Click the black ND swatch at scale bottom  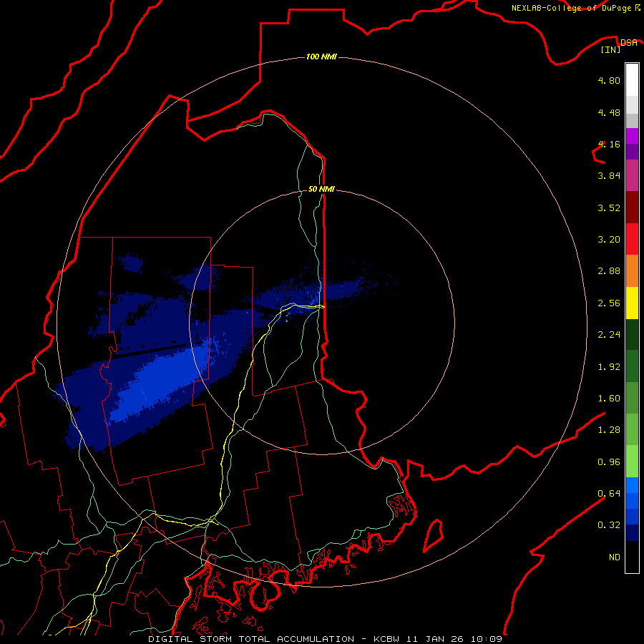click(632, 557)
